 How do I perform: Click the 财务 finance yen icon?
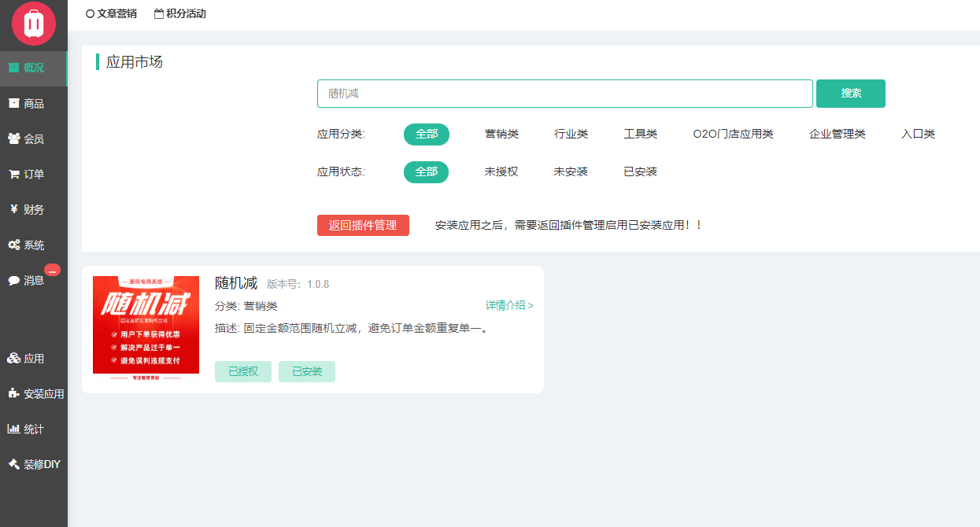[x=13, y=209]
